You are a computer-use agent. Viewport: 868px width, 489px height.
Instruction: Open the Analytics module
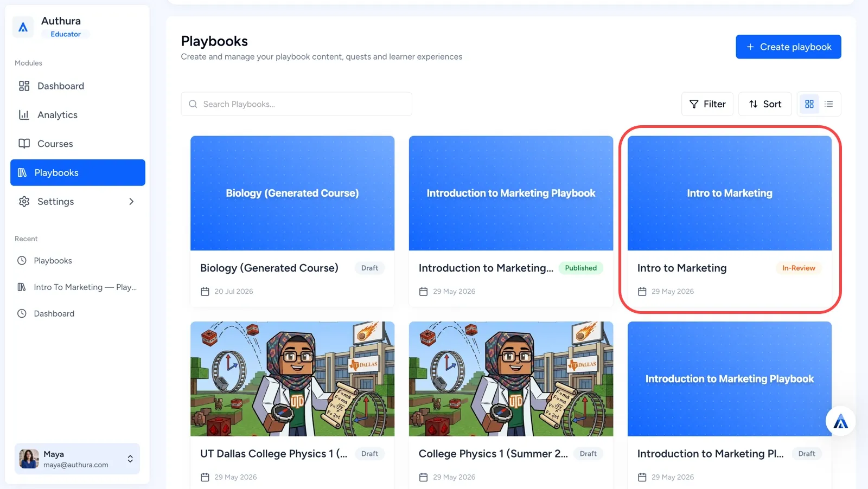click(x=78, y=115)
